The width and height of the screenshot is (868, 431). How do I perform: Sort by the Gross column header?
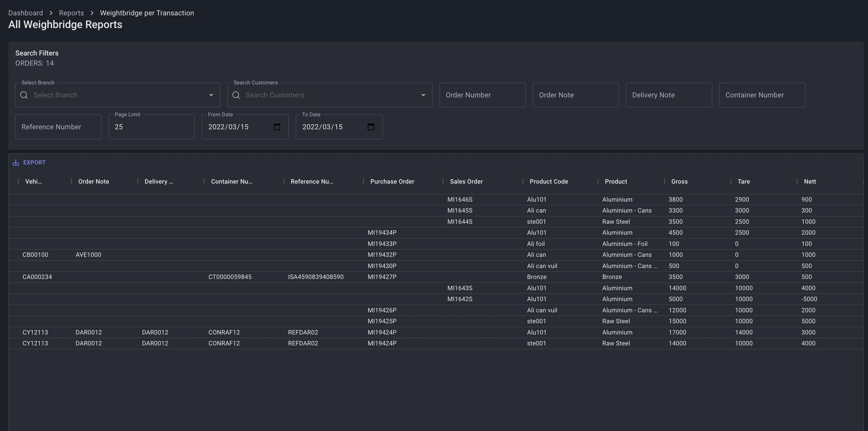[x=679, y=182]
